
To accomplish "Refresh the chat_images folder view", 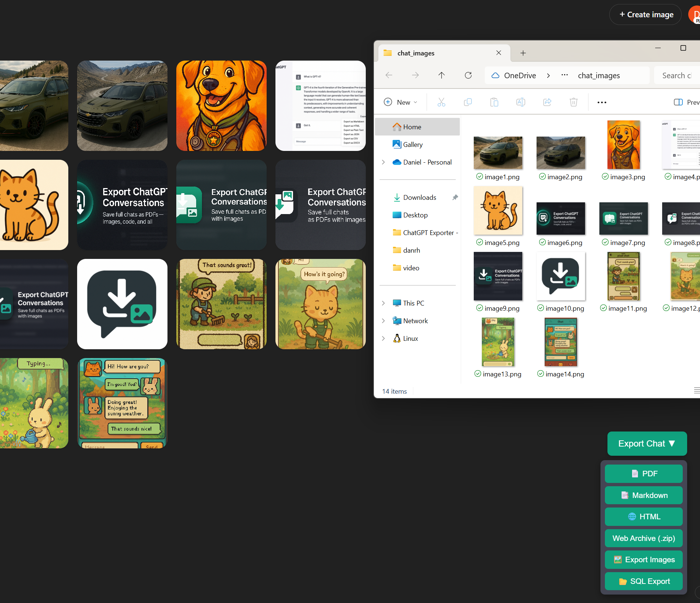I will point(468,75).
